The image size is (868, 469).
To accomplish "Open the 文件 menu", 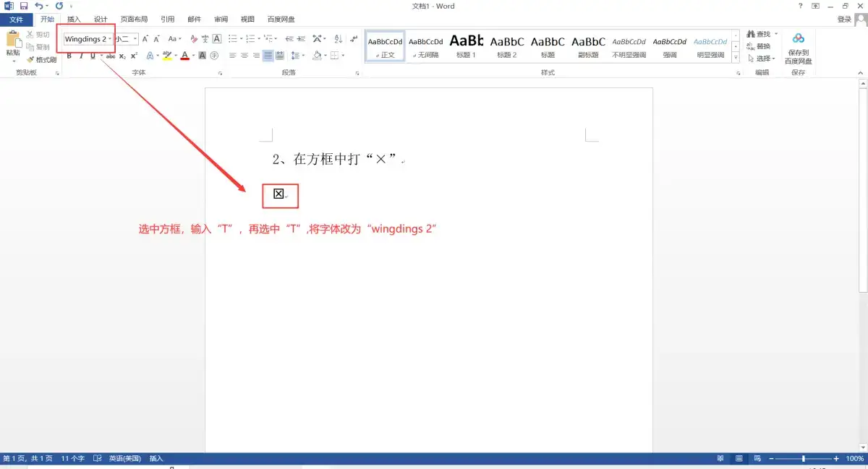I will coord(16,19).
